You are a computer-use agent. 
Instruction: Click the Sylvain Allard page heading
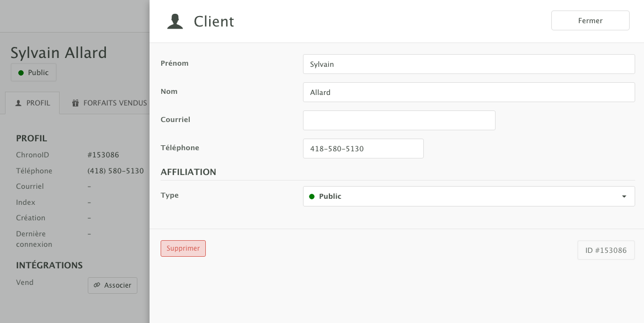click(x=58, y=53)
